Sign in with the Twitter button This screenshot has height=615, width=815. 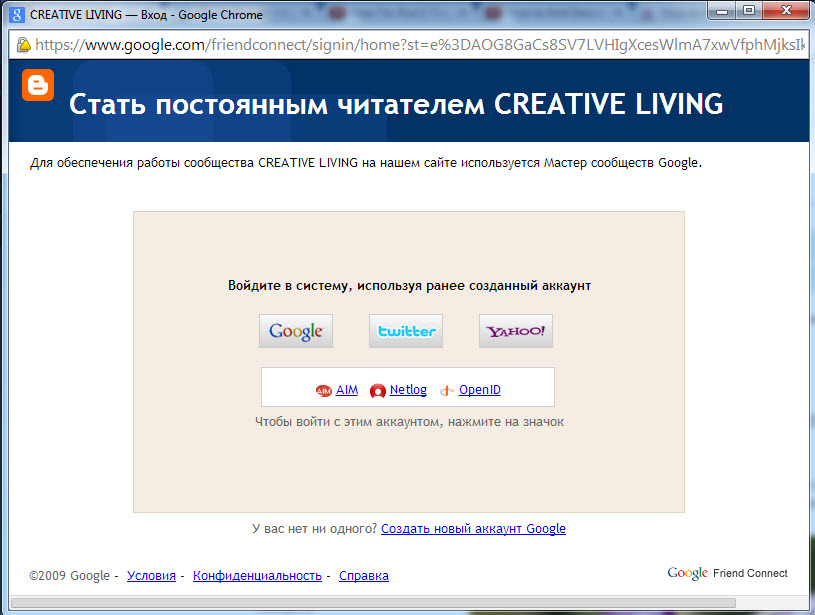pos(406,331)
